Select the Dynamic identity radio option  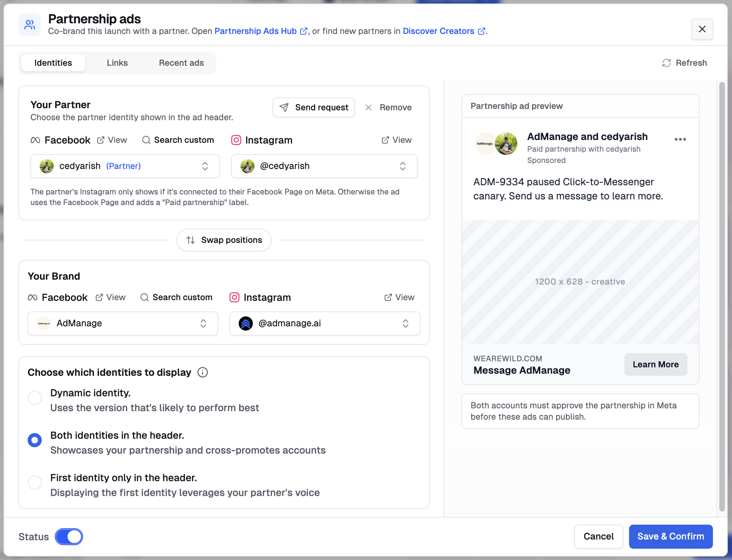pyautogui.click(x=35, y=398)
